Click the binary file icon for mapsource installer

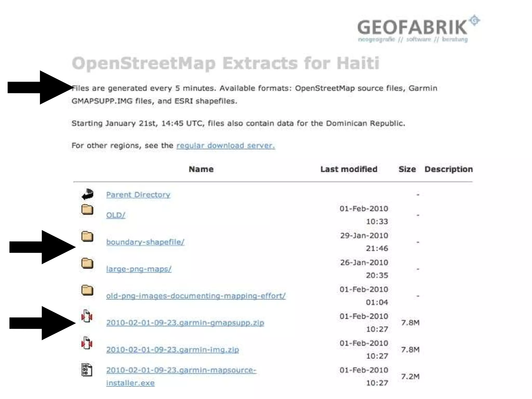tap(87, 370)
